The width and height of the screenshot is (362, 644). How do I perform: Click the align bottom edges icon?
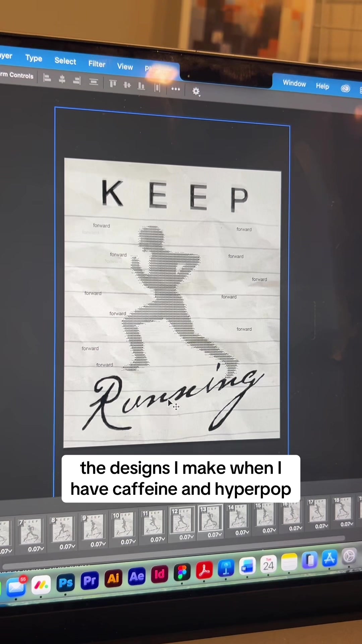[x=141, y=86]
